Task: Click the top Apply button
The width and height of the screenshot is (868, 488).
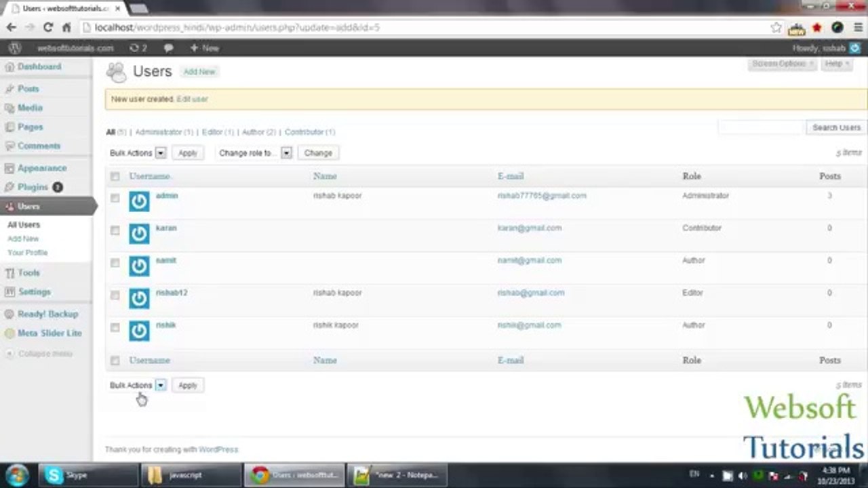Action: click(188, 153)
